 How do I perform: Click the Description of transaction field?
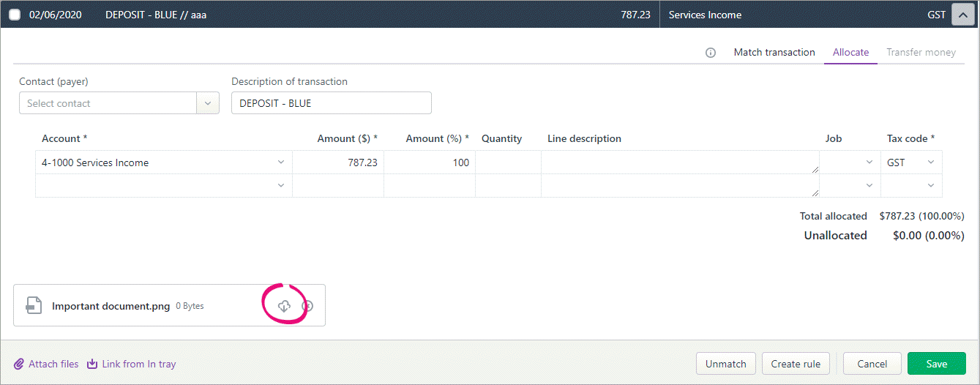pyautogui.click(x=332, y=103)
